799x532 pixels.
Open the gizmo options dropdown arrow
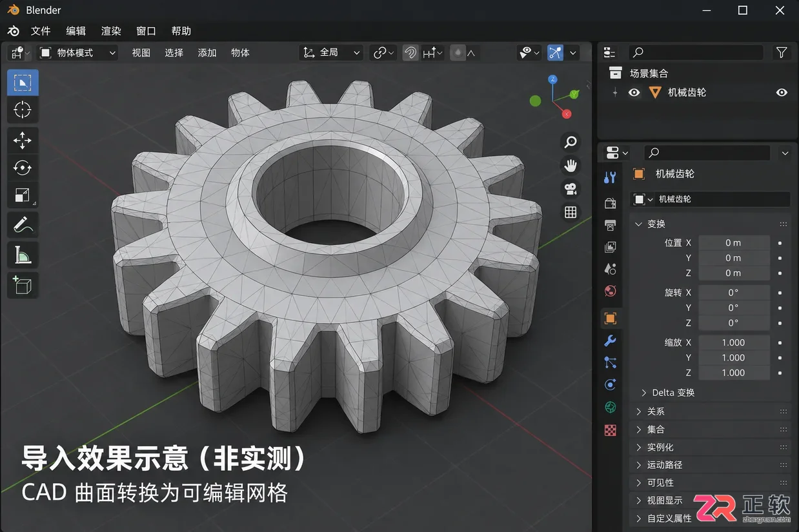[573, 53]
